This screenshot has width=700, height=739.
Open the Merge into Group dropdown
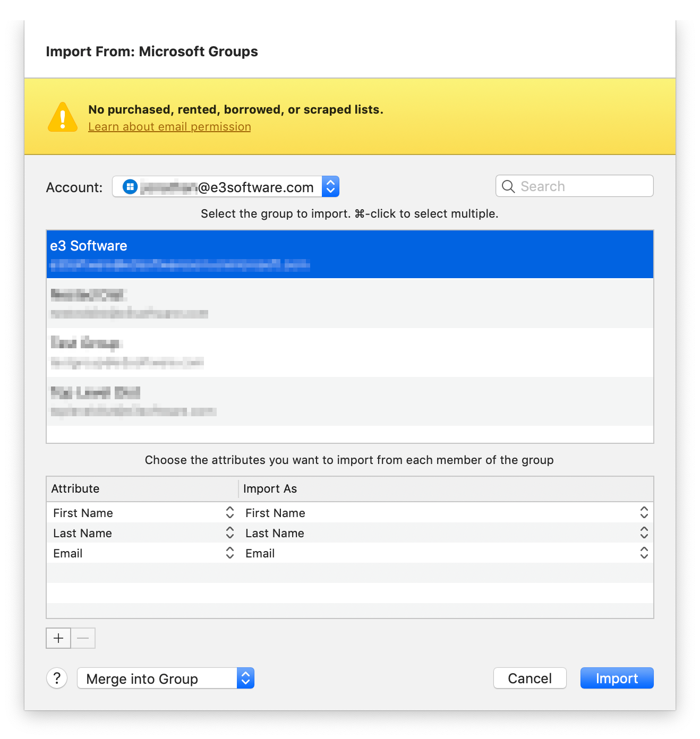point(166,678)
